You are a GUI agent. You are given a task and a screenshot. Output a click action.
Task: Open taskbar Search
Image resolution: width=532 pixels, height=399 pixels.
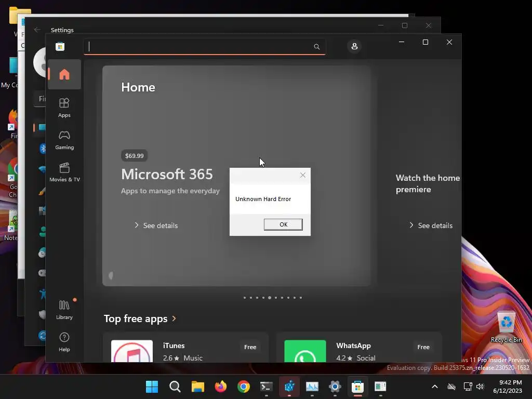click(175, 387)
